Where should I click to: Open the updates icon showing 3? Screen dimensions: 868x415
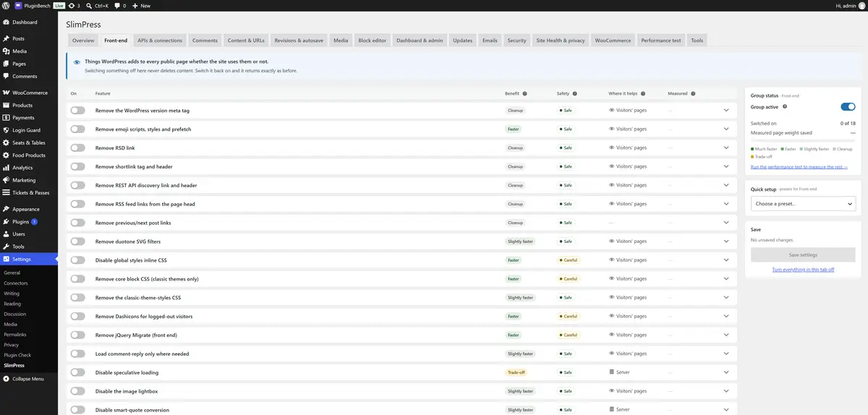pos(74,5)
